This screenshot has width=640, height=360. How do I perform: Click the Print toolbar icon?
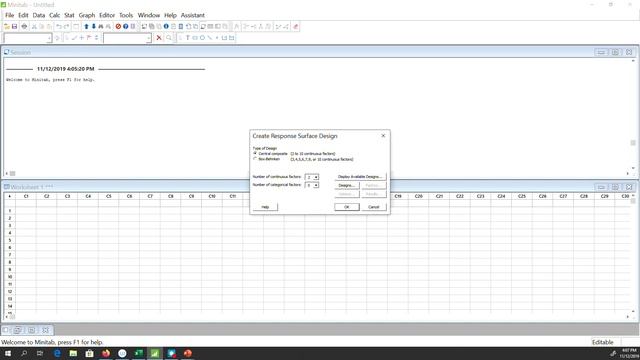24,27
